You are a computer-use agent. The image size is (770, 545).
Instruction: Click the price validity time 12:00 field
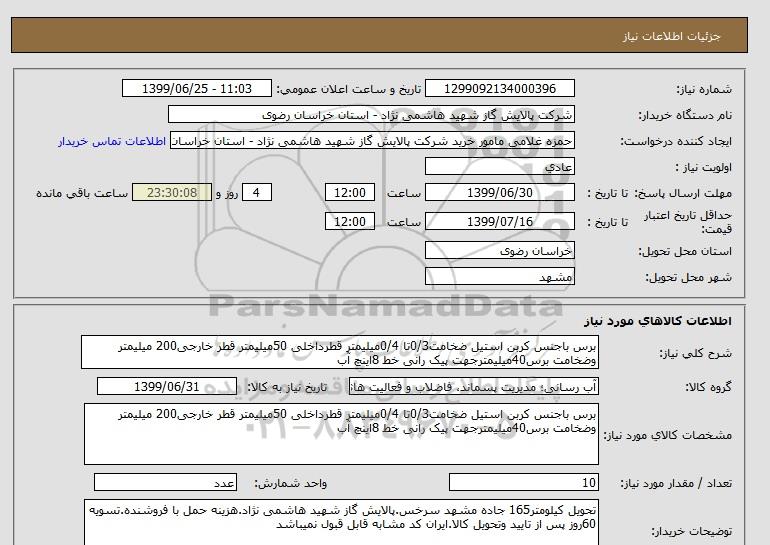point(353,220)
